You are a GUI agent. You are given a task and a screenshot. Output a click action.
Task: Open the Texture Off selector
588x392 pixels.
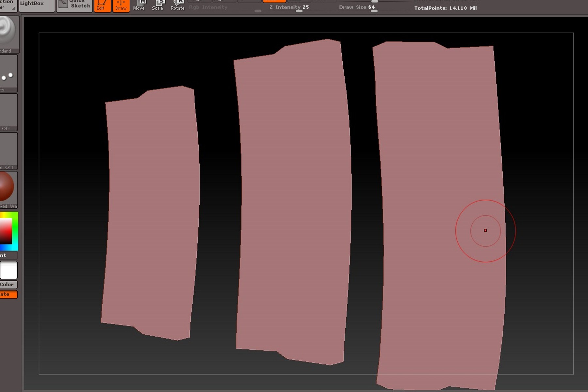pyautogui.click(x=8, y=151)
